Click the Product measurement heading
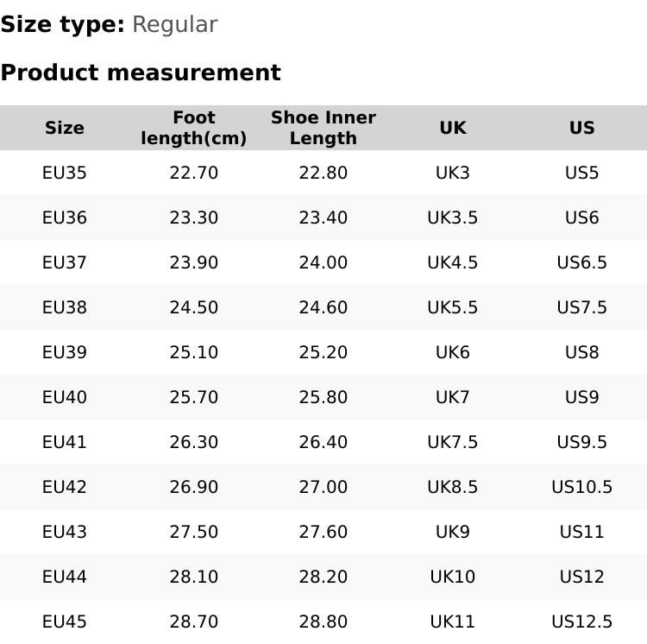647x644 pixels. click(141, 73)
